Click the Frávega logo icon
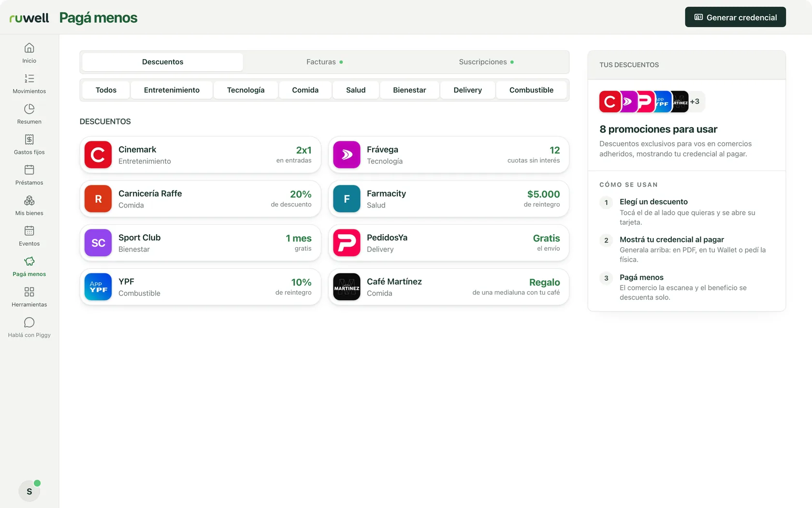Image resolution: width=812 pixels, height=508 pixels. tap(347, 155)
